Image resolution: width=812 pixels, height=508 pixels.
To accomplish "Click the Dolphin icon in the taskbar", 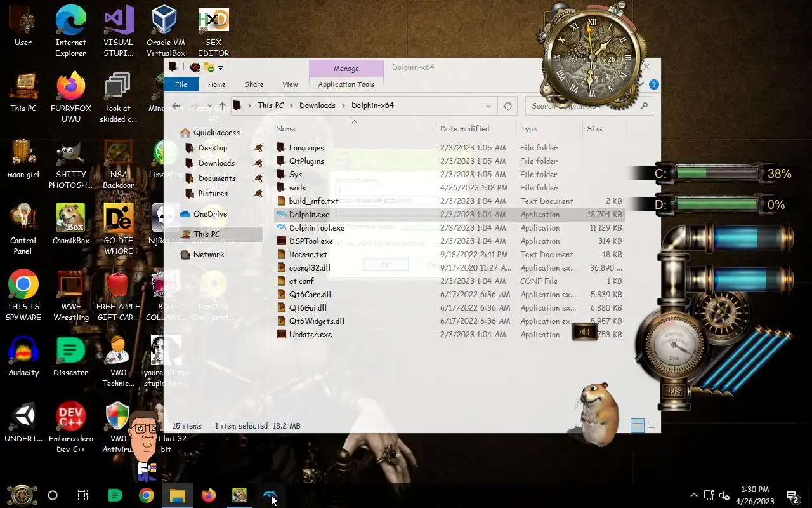I will (x=270, y=495).
